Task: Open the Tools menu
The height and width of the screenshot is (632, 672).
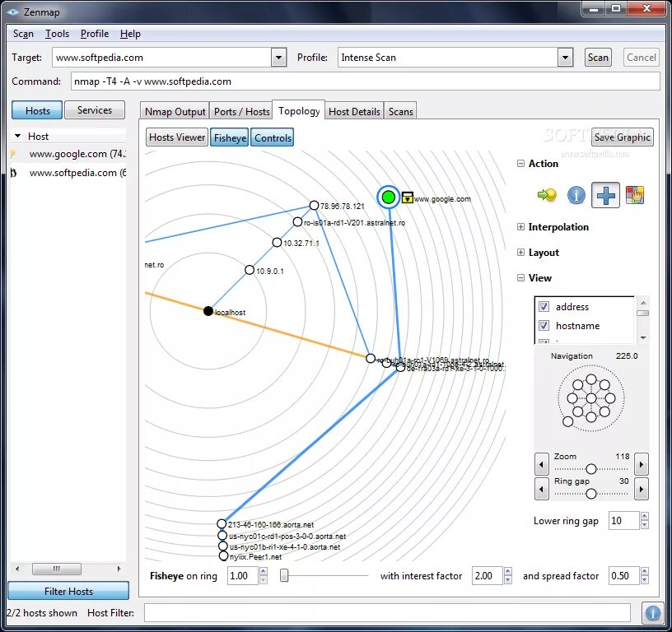Action: tap(57, 34)
